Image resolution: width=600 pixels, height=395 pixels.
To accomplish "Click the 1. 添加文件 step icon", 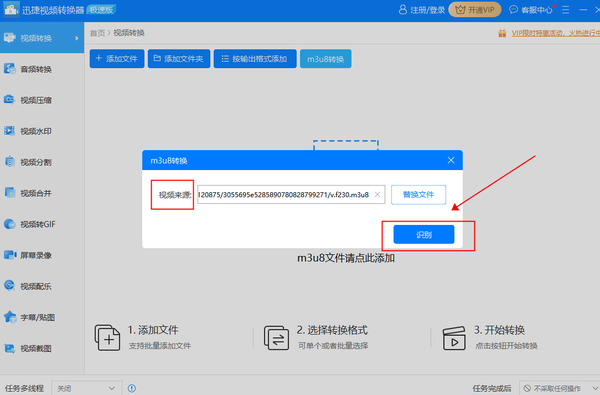I will [x=108, y=338].
